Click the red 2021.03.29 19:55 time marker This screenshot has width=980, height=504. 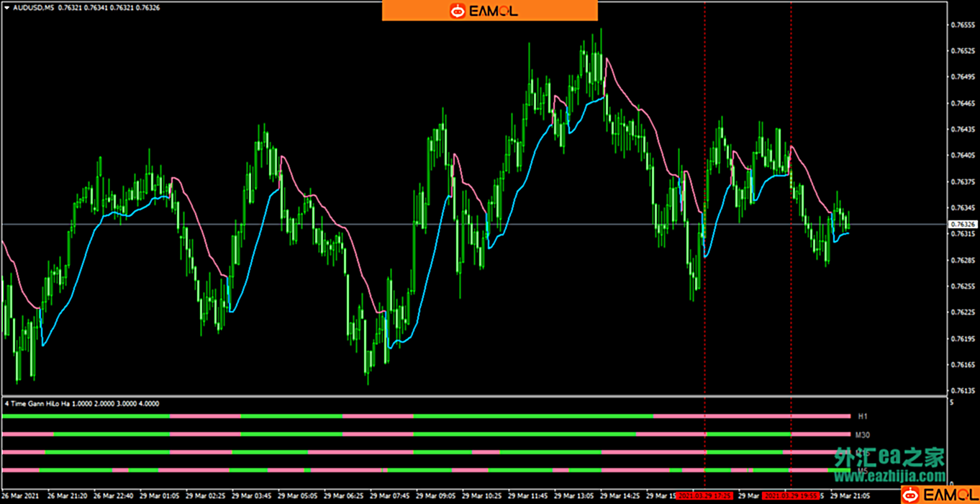[791, 496]
